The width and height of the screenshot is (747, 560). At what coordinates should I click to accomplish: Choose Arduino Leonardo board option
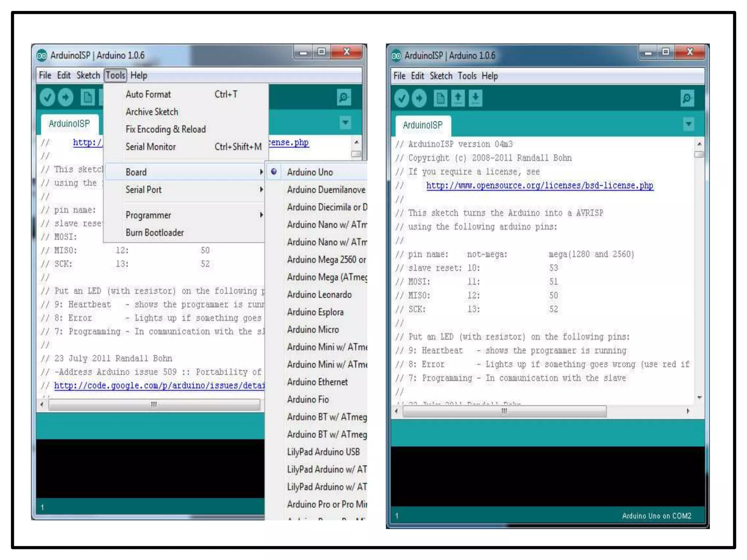click(x=319, y=295)
